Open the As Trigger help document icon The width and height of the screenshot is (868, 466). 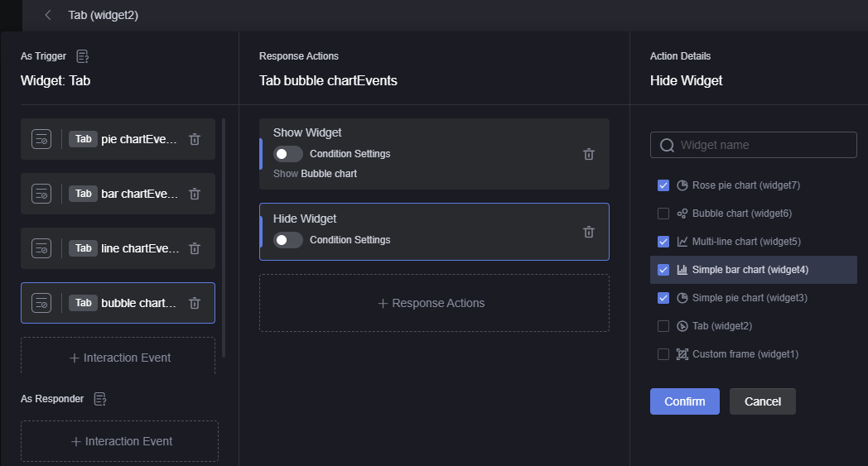point(83,56)
